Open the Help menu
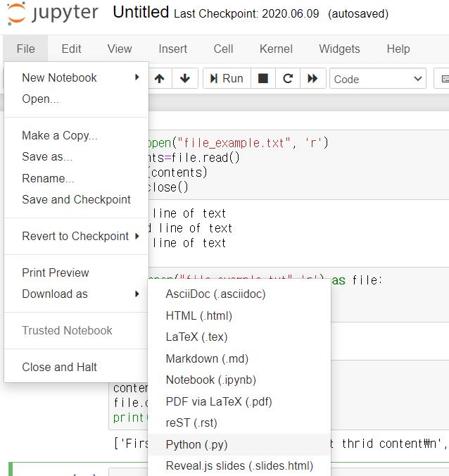The width and height of the screenshot is (449, 476). click(398, 49)
